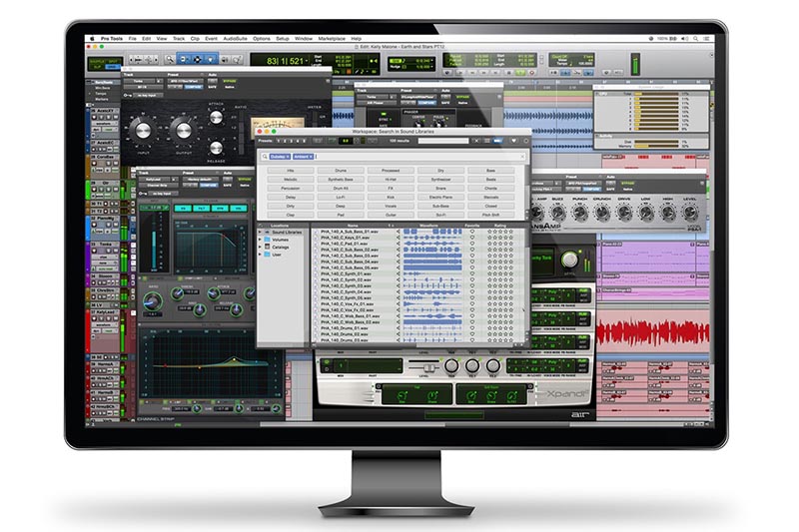This screenshot has height=532, width=799.
Task: Preview PHA_140_A_Sub_Bass_01.wav with its speaker icon
Action: tap(399, 232)
